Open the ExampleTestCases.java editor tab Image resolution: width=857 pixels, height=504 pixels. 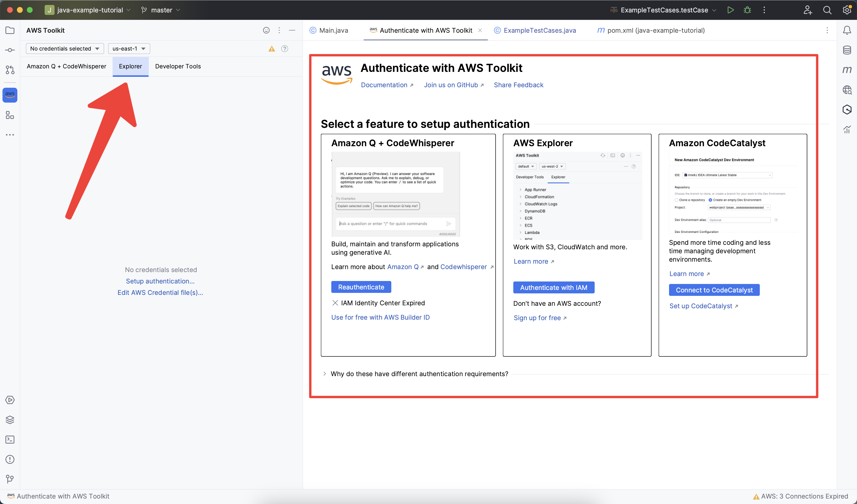click(x=535, y=30)
